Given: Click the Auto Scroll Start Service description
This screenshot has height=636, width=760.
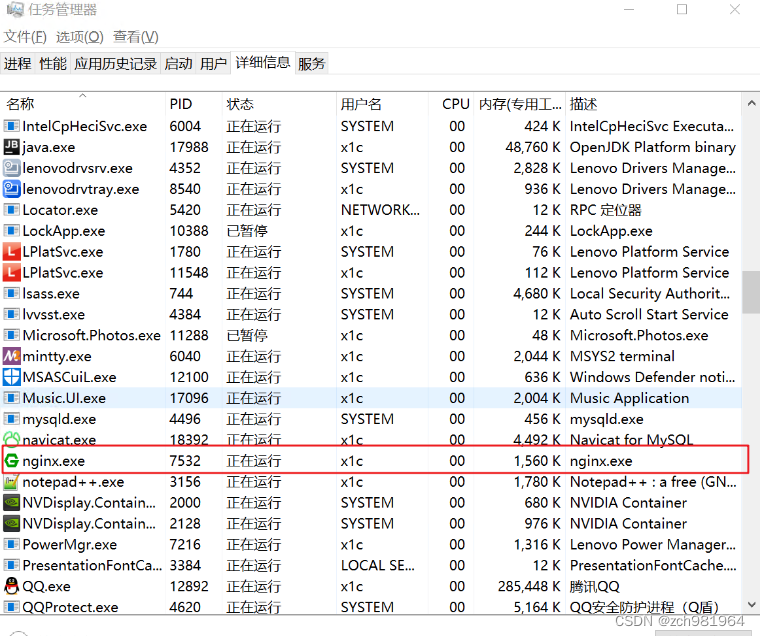Looking at the screenshot, I should [649, 314].
